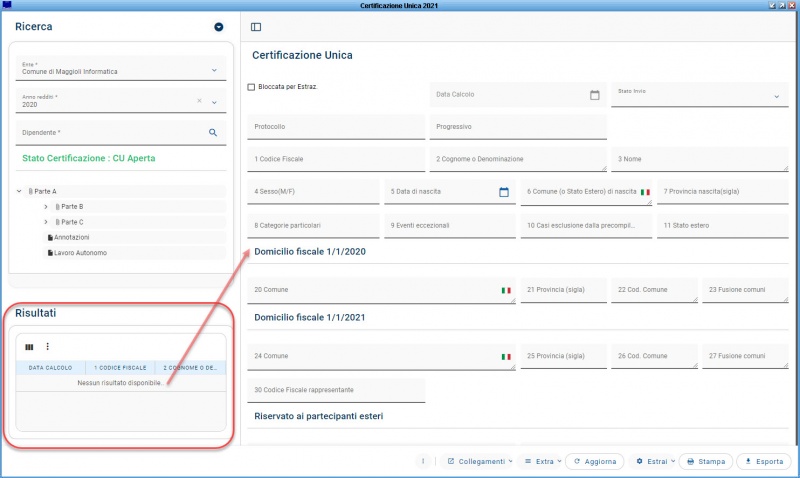Select Annotazioni in the tree
This screenshot has width=800, height=478.
click(x=71, y=238)
